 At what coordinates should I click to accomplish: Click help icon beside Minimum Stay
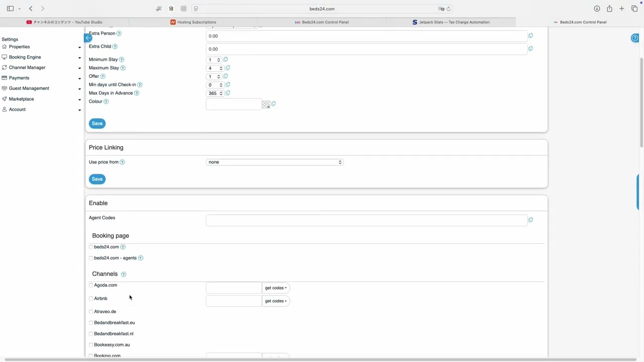(121, 60)
